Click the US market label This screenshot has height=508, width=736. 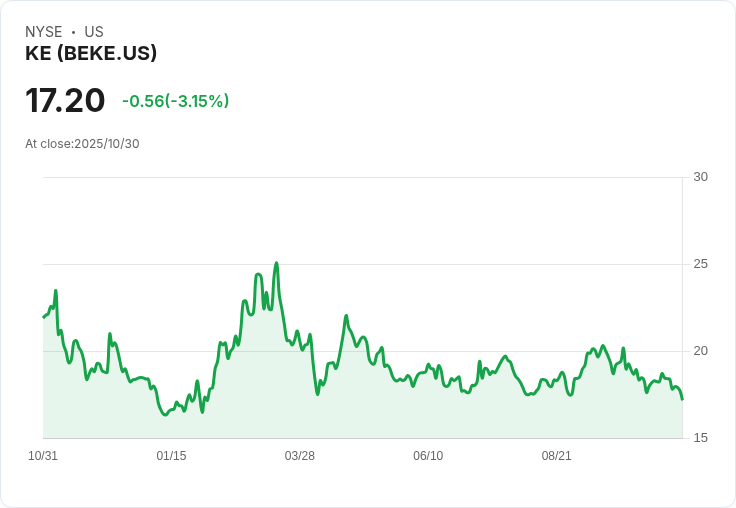tap(94, 32)
